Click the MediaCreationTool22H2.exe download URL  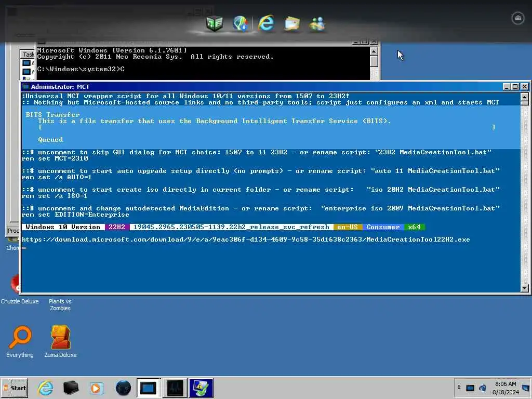pos(246,240)
